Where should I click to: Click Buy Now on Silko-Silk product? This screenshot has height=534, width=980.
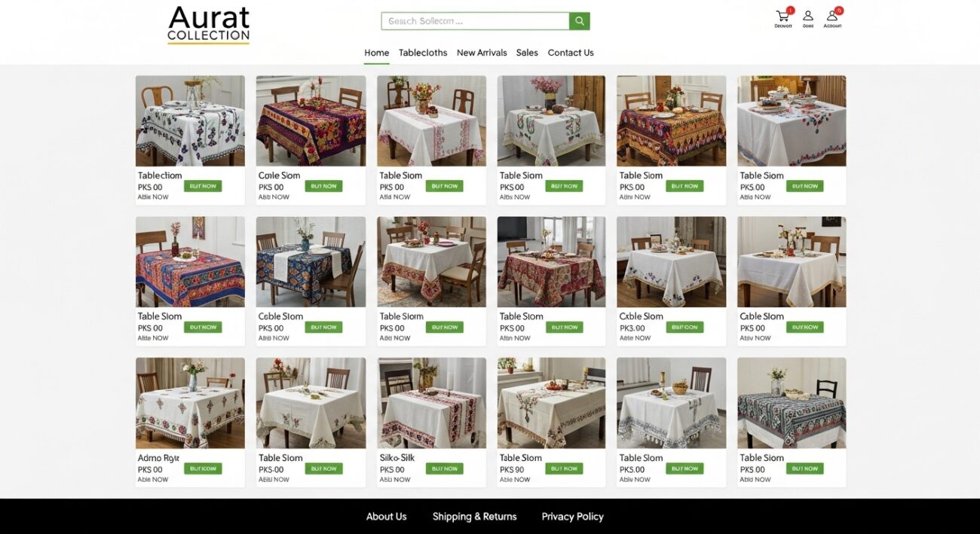pos(444,468)
